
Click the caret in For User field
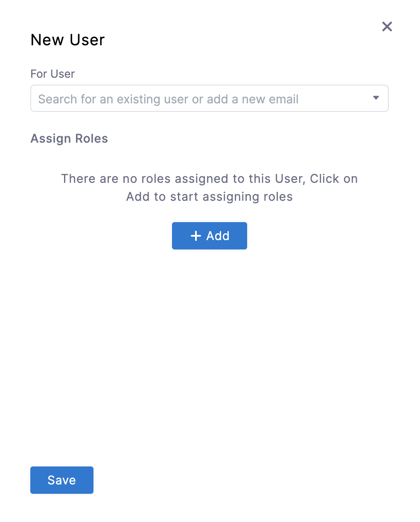[376, 98]
